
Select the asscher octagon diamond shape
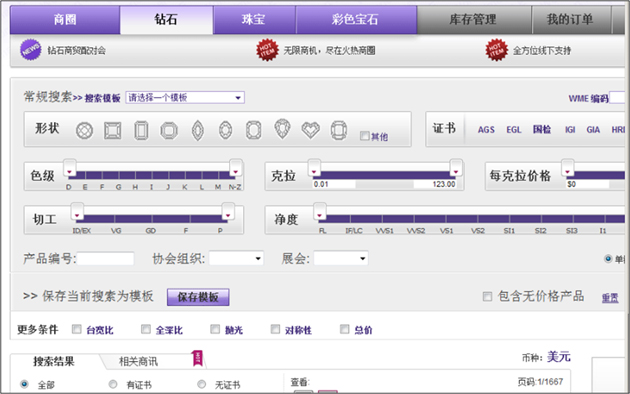pos(169,131)
